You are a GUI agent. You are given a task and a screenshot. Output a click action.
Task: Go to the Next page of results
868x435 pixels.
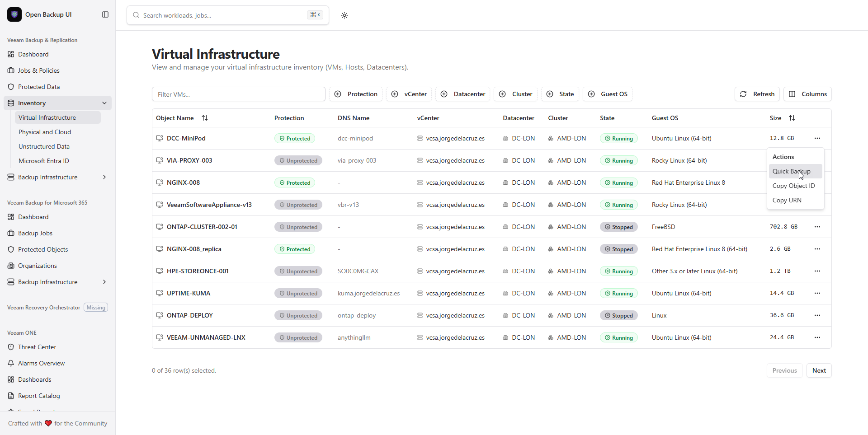(819, 370)
